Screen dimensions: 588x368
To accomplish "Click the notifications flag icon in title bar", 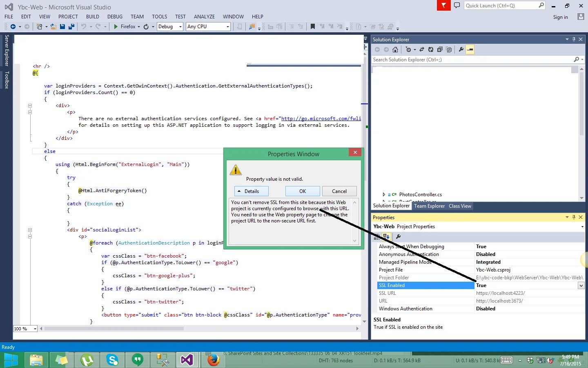I will [443, 5].
